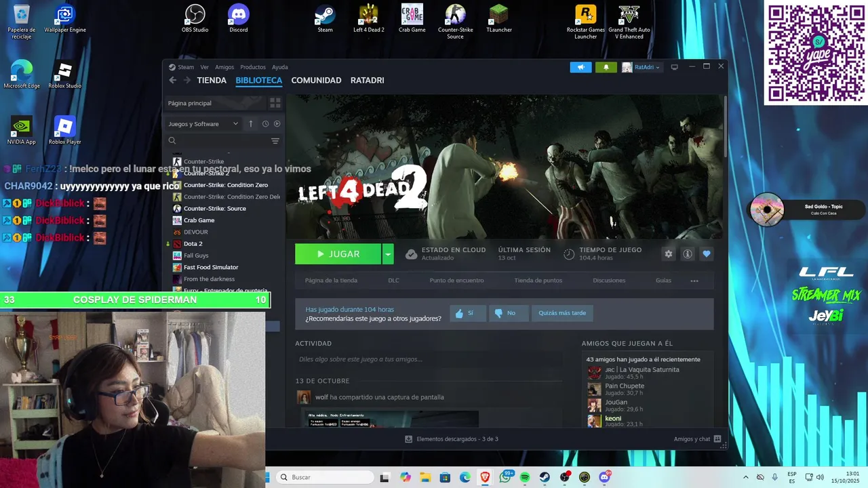This screenshot has height=488, width=868.
Task: Go forward with the Steam forward arrow
Action: [x=187, y=80]
